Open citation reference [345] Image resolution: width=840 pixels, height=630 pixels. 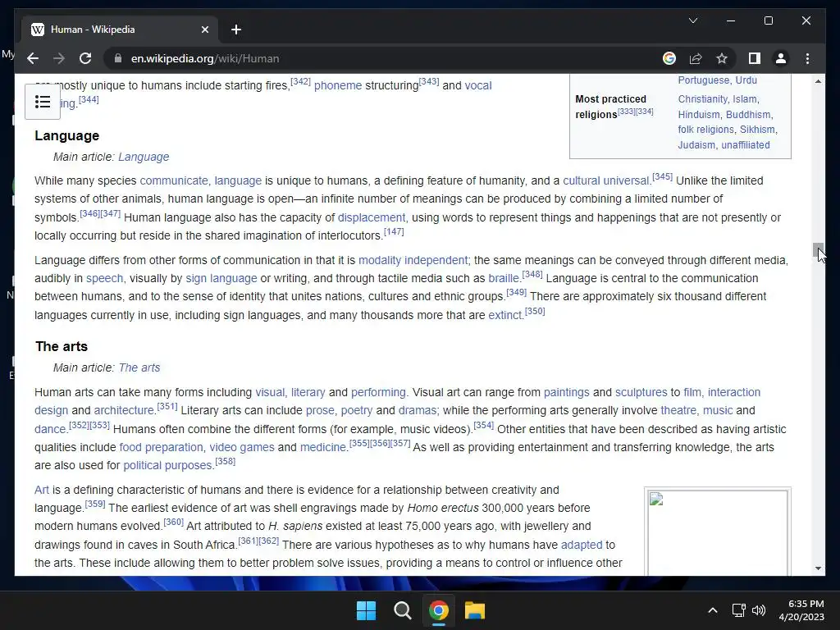tap(662, 176)
